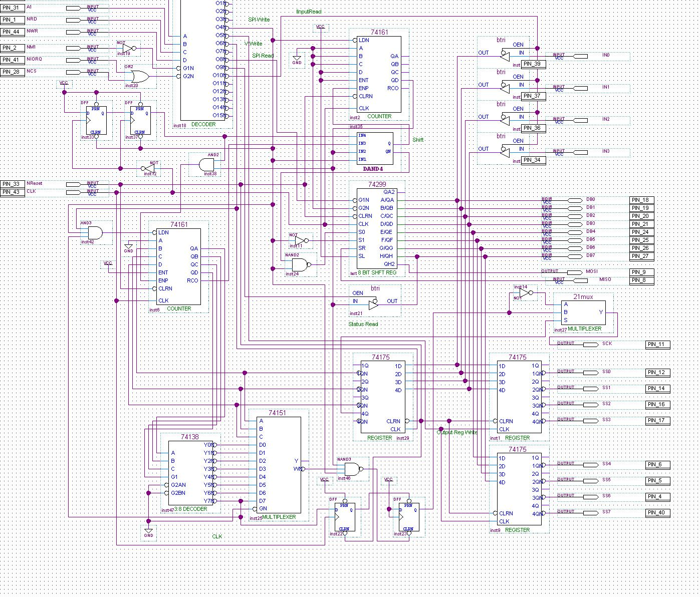700x597 pixels.
Task: Select the 74138 3:8 decoder symbol
Action: (x=190, y=473)
